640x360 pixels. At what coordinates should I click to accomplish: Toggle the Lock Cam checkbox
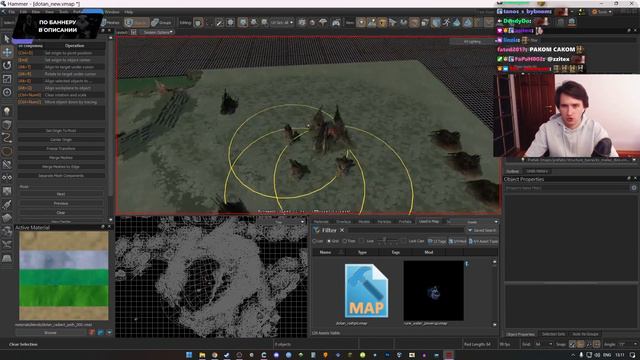(x=403, y=241)
